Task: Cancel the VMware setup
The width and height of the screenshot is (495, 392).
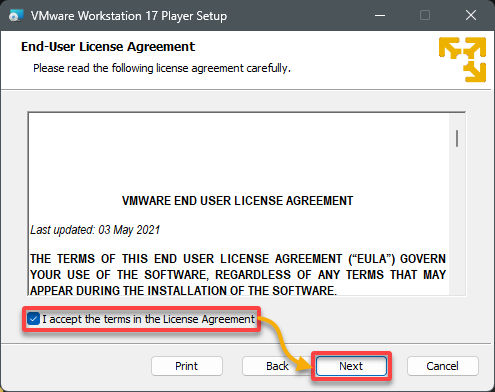Action: pos(442,366)
